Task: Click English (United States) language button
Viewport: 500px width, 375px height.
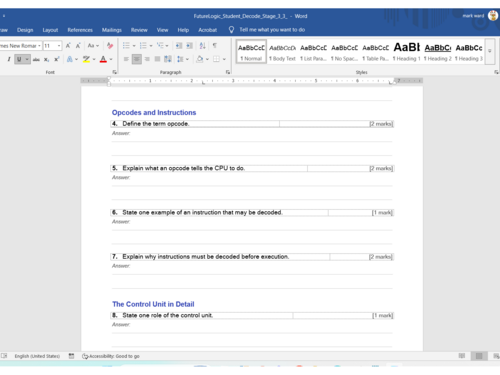Action: [37, 356]
